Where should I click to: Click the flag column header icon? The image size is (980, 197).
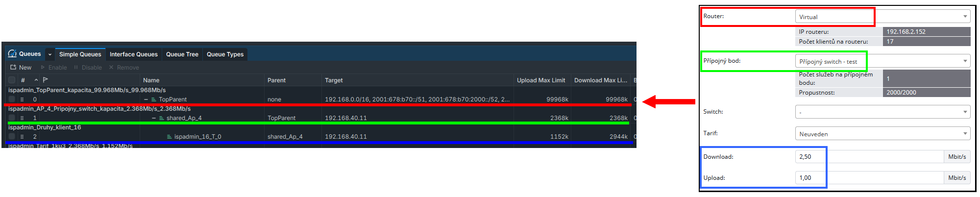(46, 80)
